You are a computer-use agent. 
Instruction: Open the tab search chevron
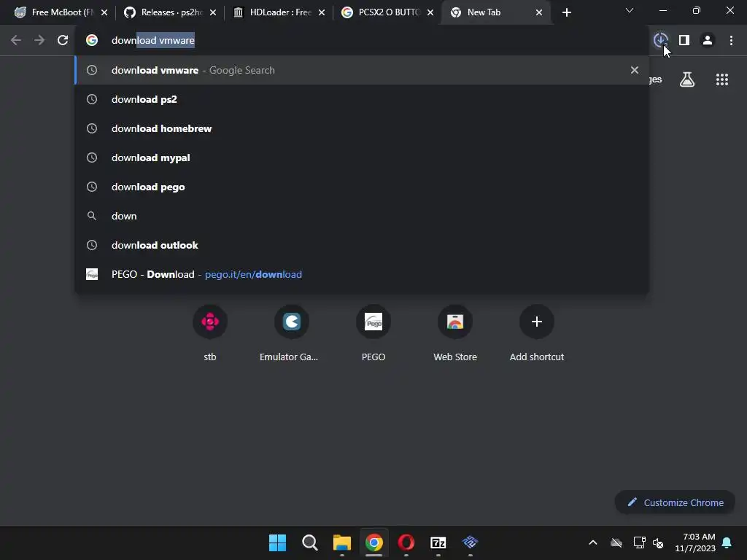pos(630,10)
